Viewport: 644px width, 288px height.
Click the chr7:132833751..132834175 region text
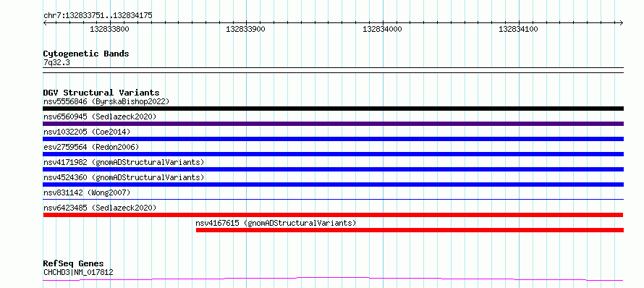tap(98, 16)
